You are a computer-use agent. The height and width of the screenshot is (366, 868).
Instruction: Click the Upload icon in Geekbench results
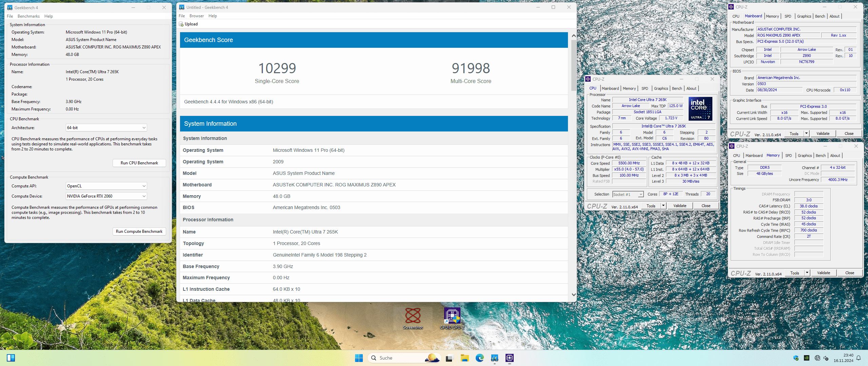tap(181, 24)
